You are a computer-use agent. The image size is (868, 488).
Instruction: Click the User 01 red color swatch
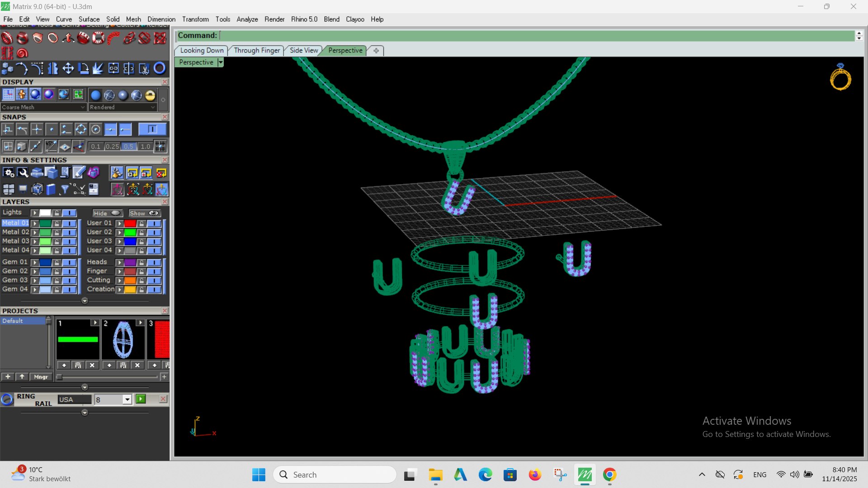(x=130, y=223)
